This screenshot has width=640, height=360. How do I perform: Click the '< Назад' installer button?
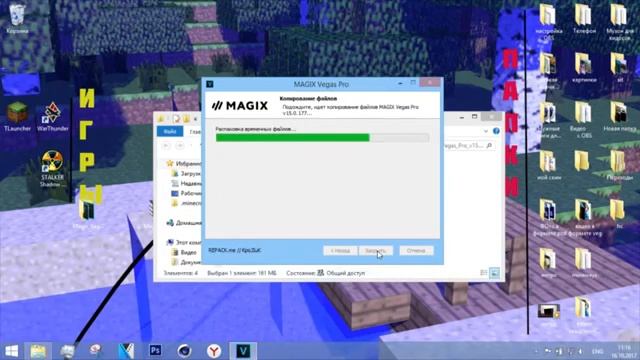click(340, 251)
